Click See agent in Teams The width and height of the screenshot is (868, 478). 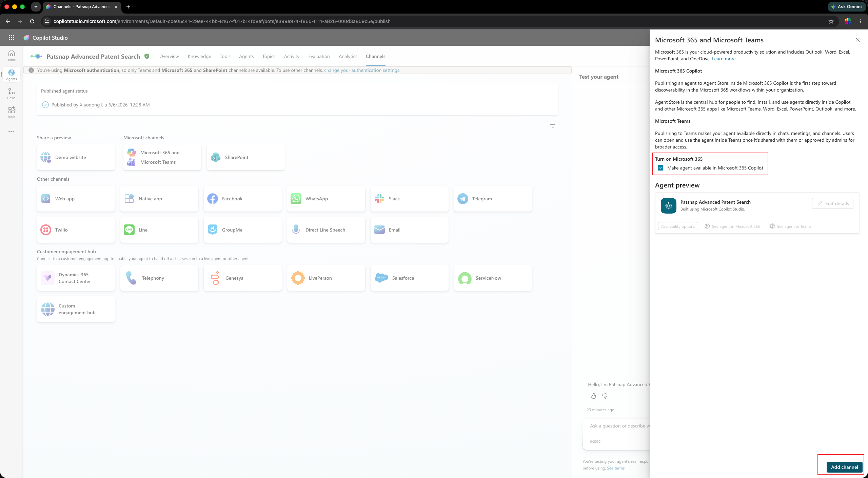pyautogui.click(x=790, y=226)
